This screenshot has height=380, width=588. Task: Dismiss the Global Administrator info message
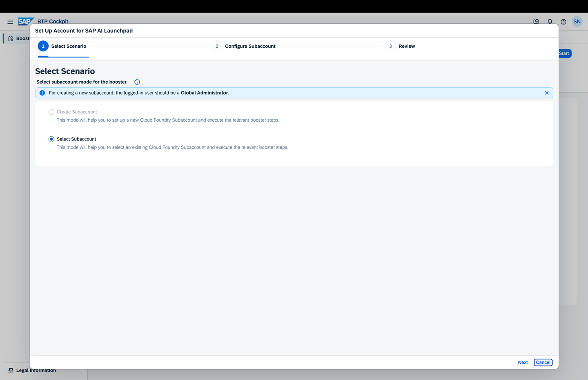(547, 93)
